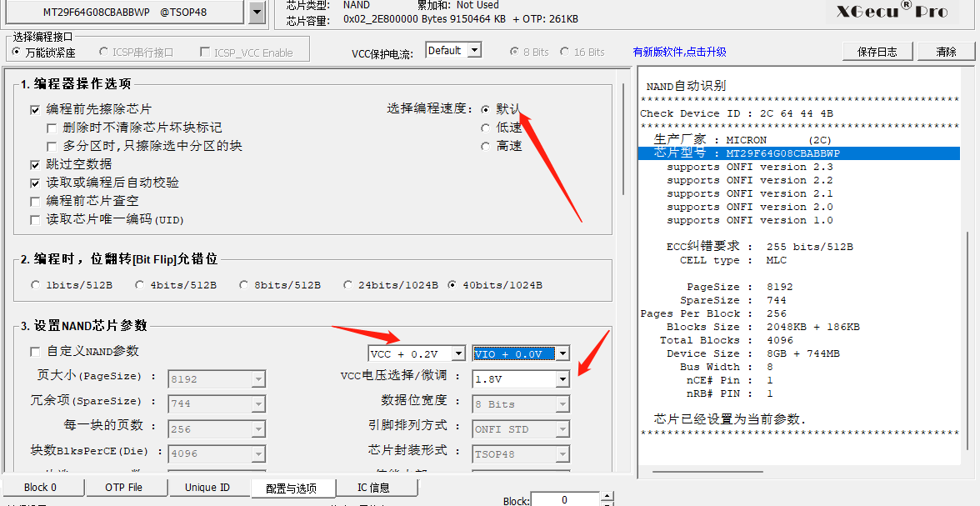Toggle erase chip before programming checkbox

coord(35,109)
